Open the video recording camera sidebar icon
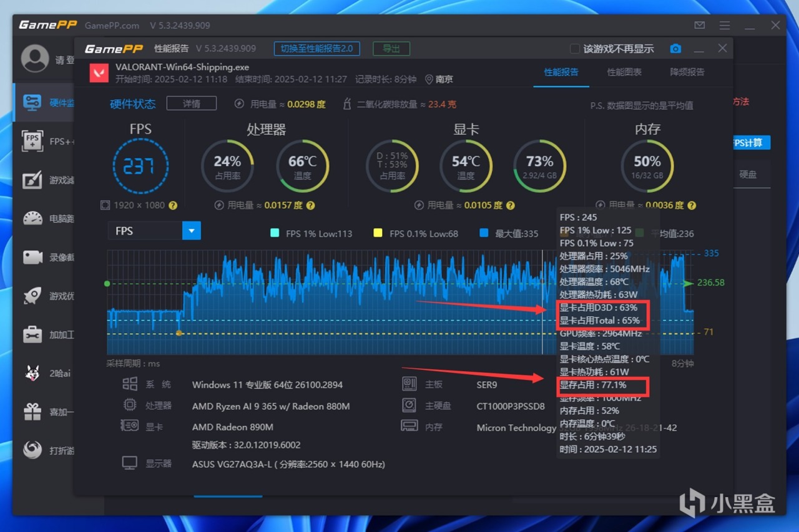 32,257
